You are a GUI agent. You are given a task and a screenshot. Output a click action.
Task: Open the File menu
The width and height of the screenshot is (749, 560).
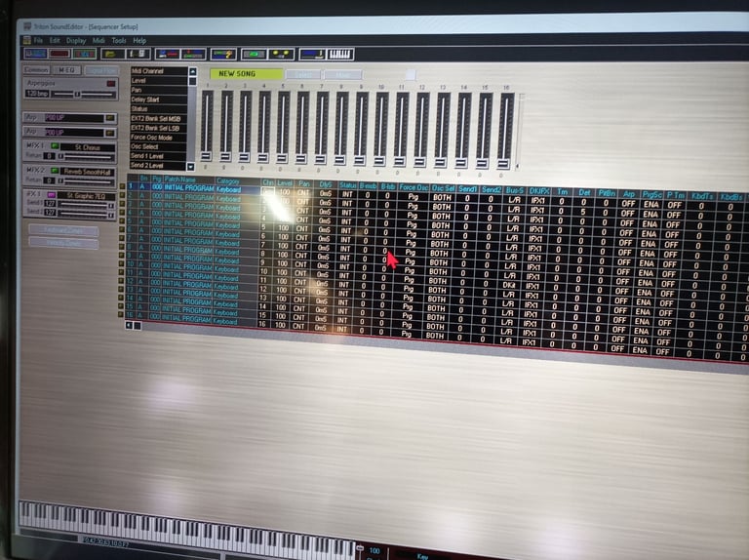point(38,40)
